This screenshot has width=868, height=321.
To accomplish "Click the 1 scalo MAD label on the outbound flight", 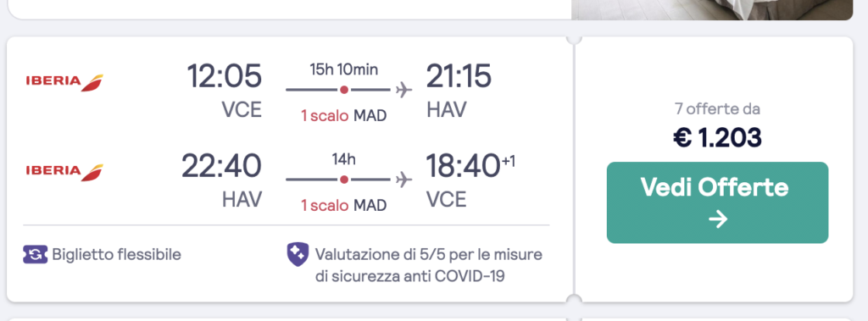I will [344, 116].
